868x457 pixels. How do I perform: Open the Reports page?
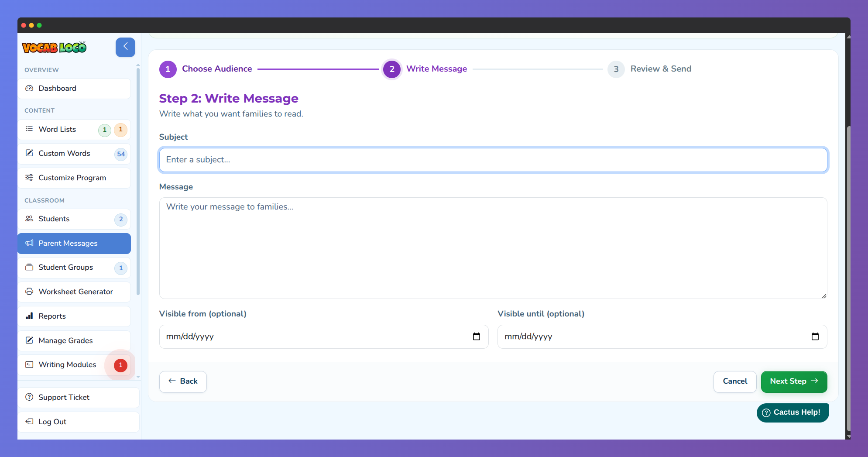(x=74, y=316)
